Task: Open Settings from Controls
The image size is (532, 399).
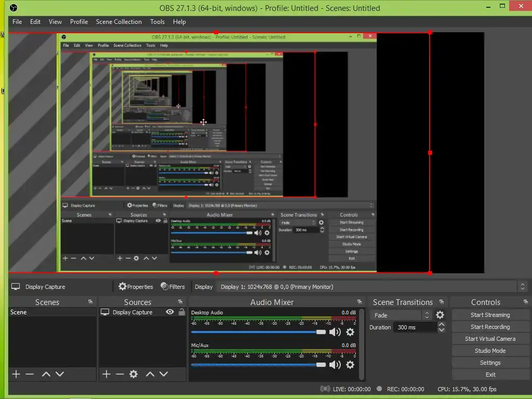Action: (490, 363)
